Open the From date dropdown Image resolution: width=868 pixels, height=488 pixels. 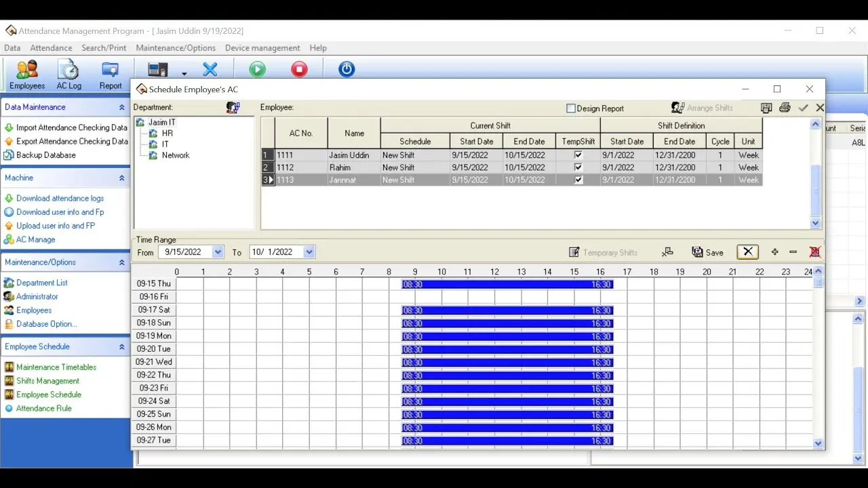(218, 252)
